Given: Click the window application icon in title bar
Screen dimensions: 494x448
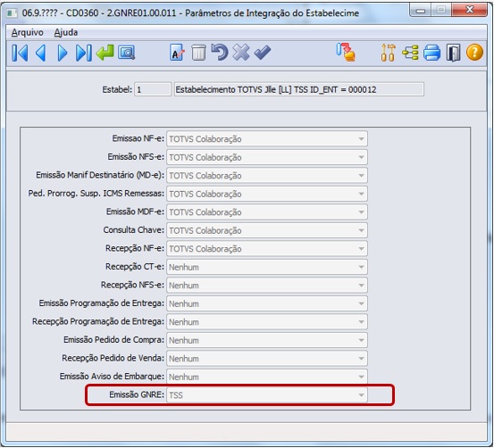Looking at the screenshot, I should (12, 12).
